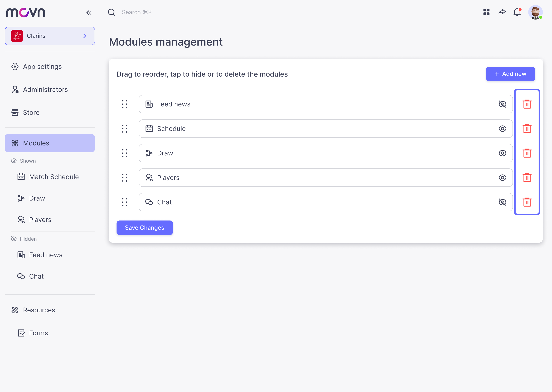The height and width of the screenshot is (392, 552).
Task: Hide the Schedule module
Action: tap(502, 129)
